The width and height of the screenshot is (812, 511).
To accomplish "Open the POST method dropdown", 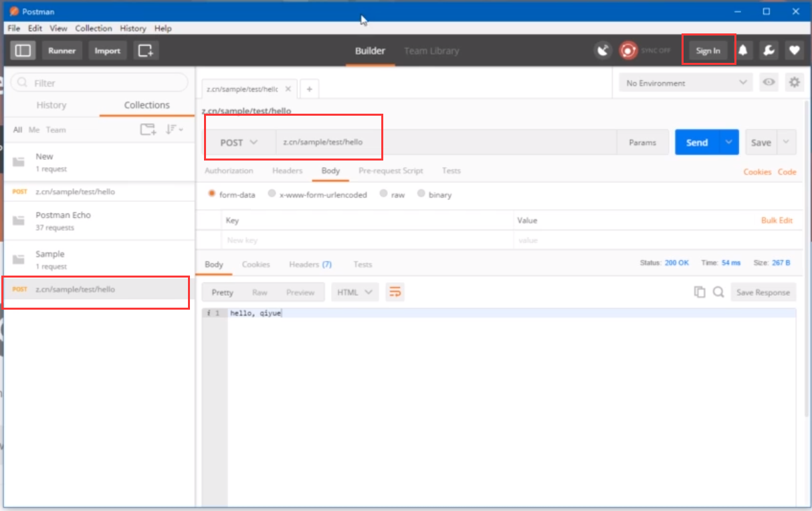I will pyautogui.click(x=239, y=142).
